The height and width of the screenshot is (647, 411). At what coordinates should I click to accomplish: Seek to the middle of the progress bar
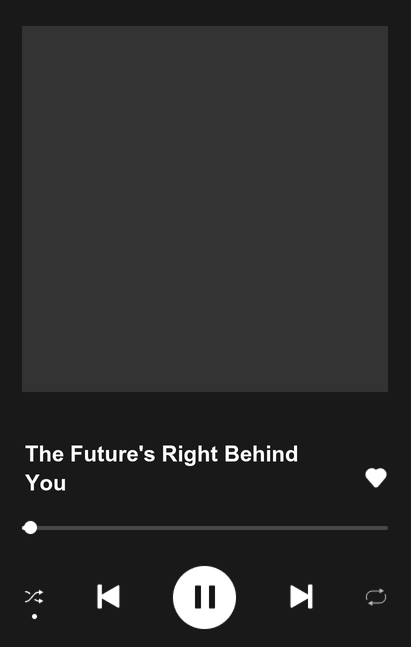tap(205, 528)
